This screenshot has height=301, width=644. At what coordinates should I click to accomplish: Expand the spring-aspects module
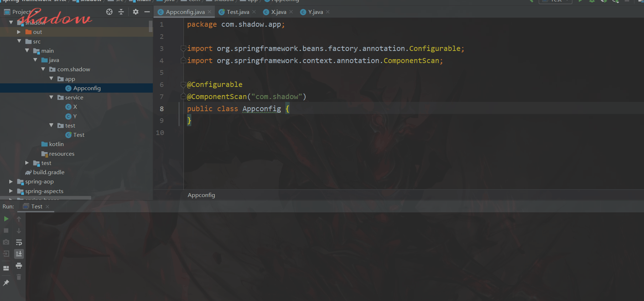[11, 191]
